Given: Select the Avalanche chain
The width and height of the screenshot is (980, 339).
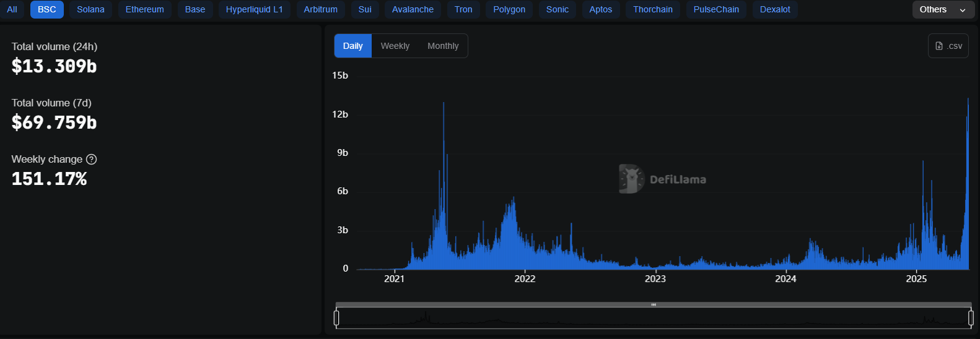Looking at the screenshot, I should point(413,9).
